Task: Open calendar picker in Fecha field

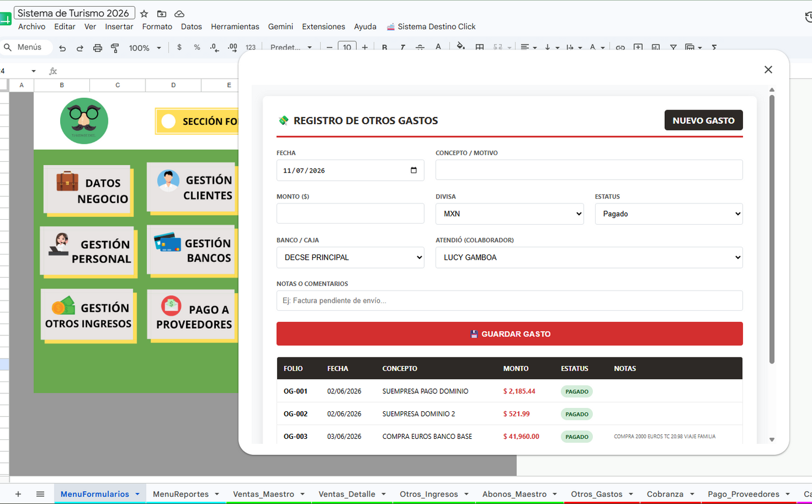Action: point(414,170)
